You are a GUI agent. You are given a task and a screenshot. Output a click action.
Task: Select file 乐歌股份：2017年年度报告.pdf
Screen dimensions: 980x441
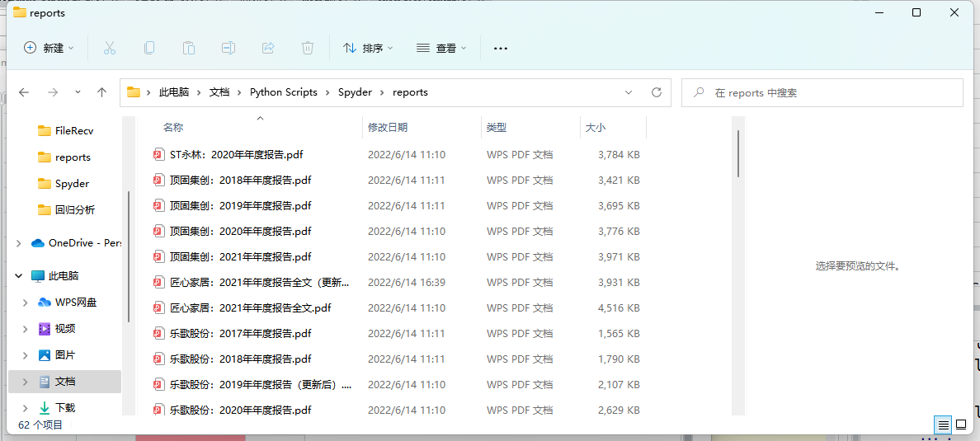click(240, 334)
